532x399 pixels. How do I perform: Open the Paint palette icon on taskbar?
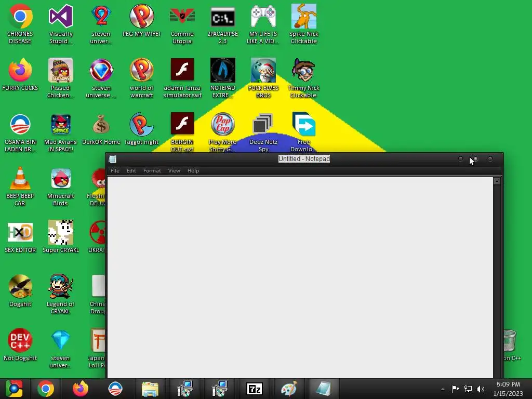click(x=289, y=389)
